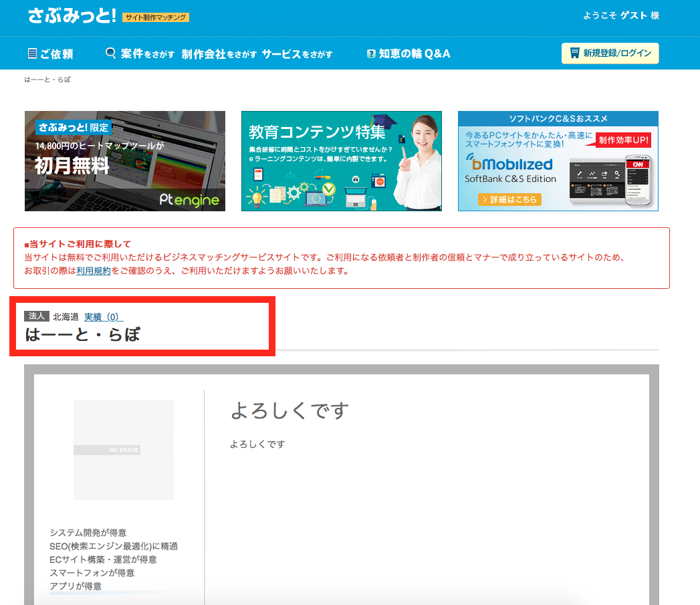The width and height of the screenshot is (700, 605).
Task: Click the yellow サイト制作マッチング badge
Action: [x=156, y=17]
